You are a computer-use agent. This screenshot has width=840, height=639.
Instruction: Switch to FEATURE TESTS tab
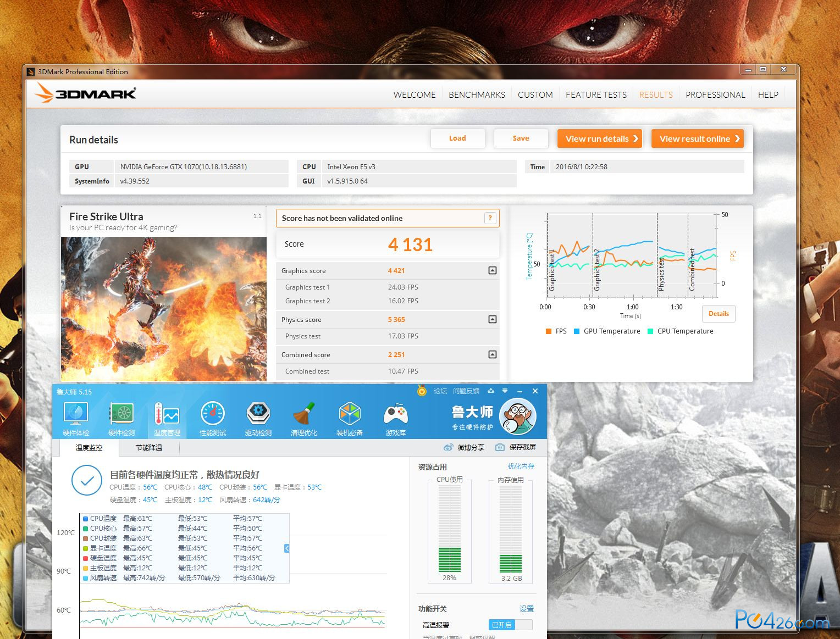tap(596, 95)
